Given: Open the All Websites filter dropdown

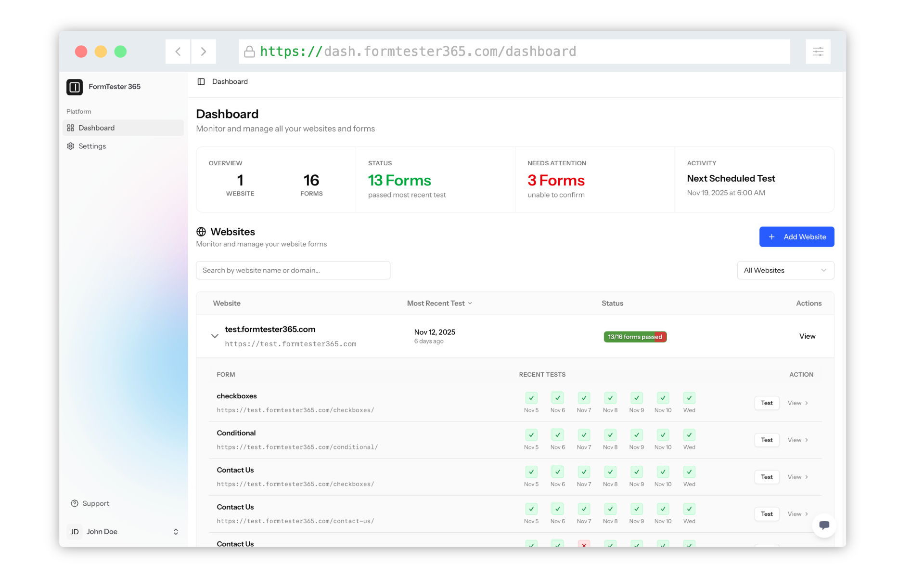Looking at the screenshot, I should [785, 270].
